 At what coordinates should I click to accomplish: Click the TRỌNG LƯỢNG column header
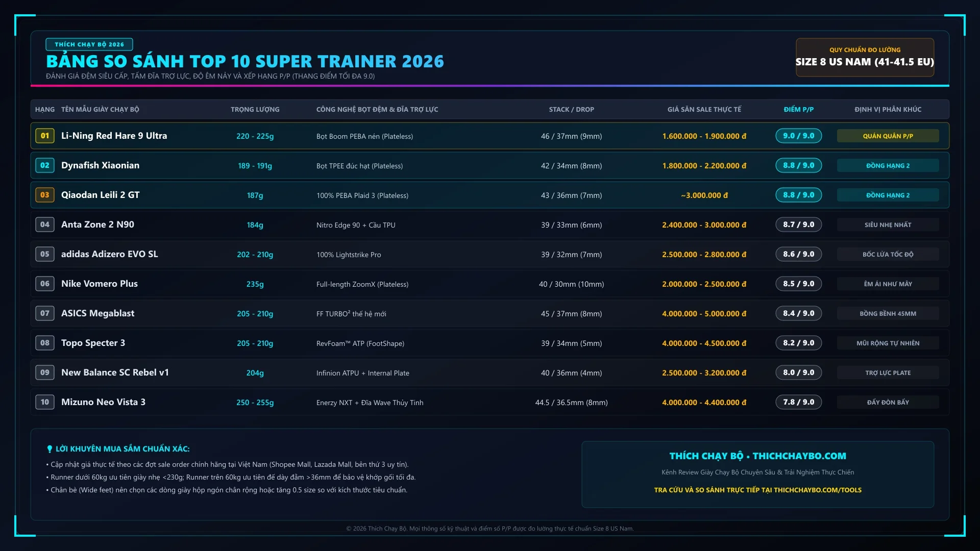[255, 109]
